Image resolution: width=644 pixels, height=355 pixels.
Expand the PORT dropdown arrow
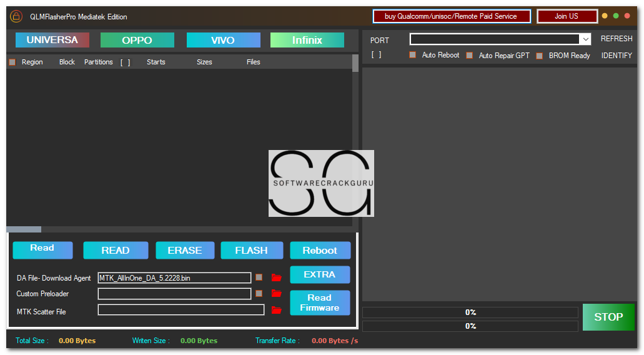585,39
